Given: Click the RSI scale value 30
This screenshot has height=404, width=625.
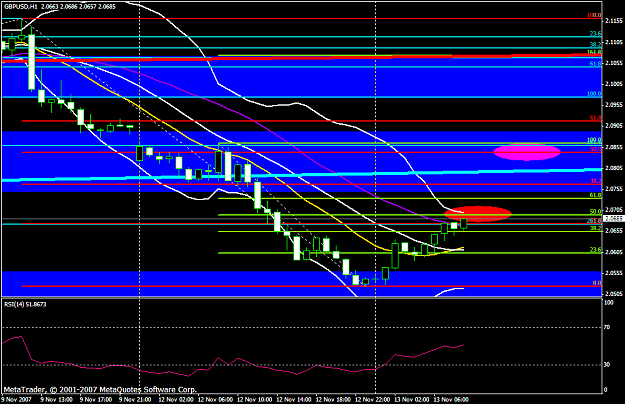Looking at the screenshot, I should coord(607,365).
